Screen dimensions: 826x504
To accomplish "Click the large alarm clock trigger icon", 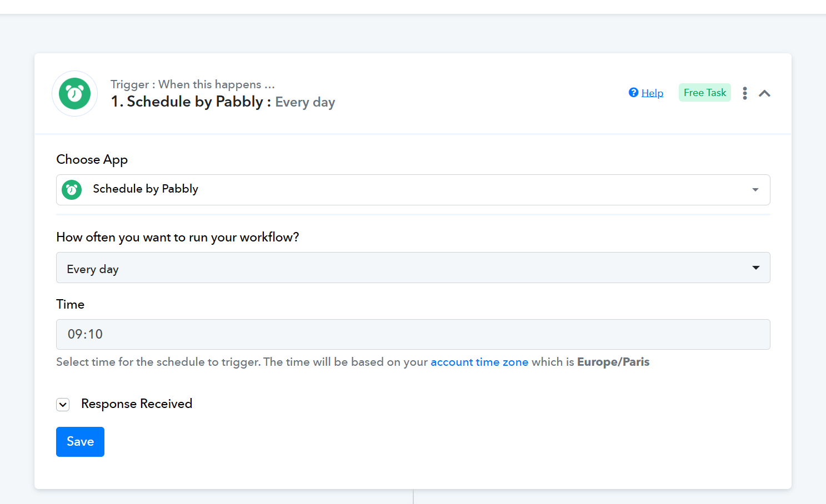I will [75, 93].
